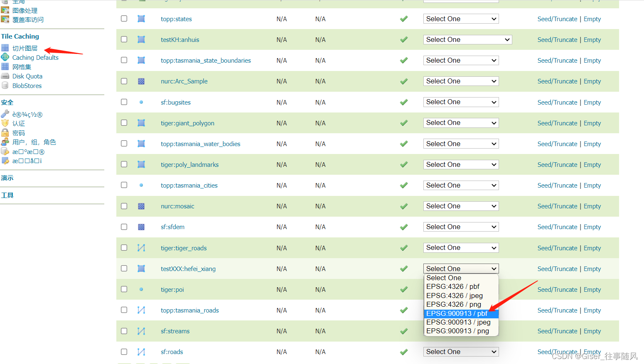
Task: Check the box for testKH:anhuis layer
Action: click(x=124, y=39)
